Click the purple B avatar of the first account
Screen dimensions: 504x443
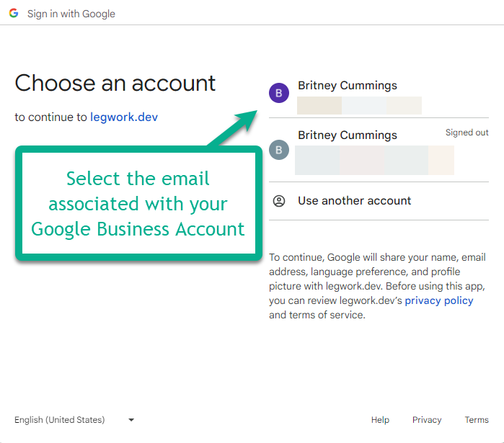279,94
